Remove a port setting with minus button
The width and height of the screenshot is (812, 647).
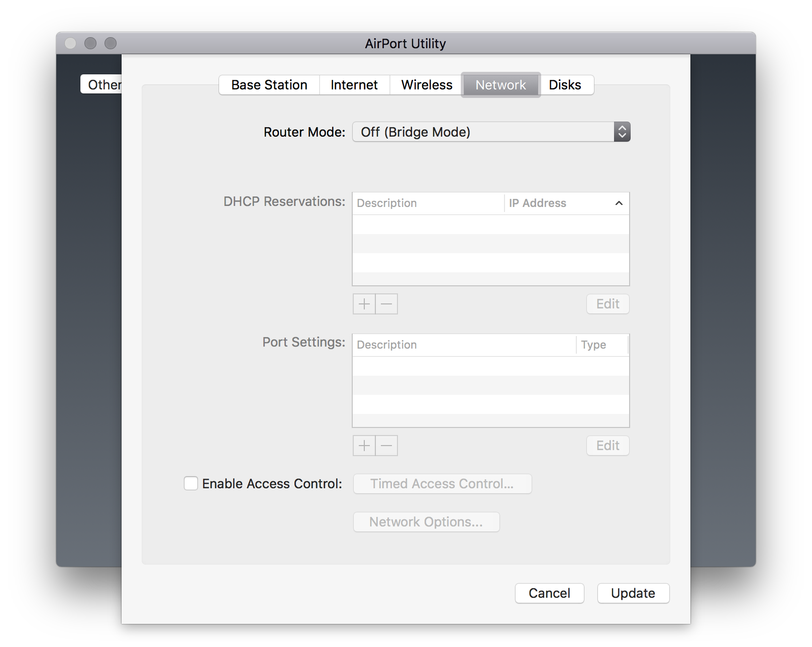(386, 446)
